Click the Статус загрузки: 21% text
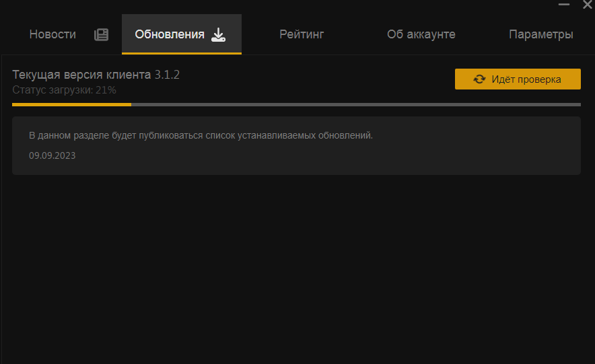Screen dimensions: 595x364 (64, 89)
